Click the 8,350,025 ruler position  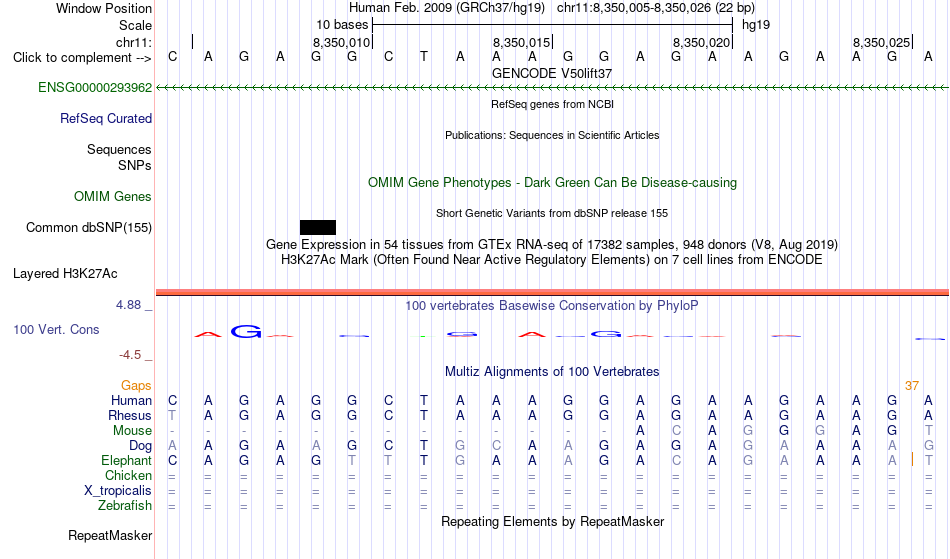882,42
